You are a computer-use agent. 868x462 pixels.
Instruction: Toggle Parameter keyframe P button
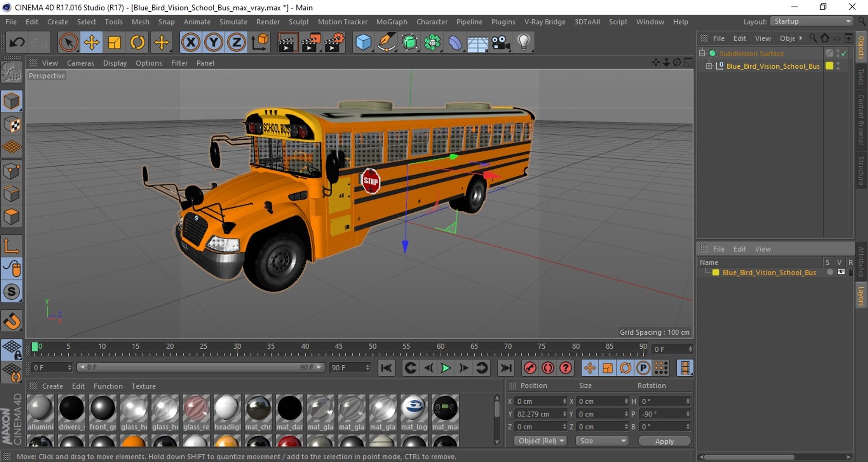643,368
